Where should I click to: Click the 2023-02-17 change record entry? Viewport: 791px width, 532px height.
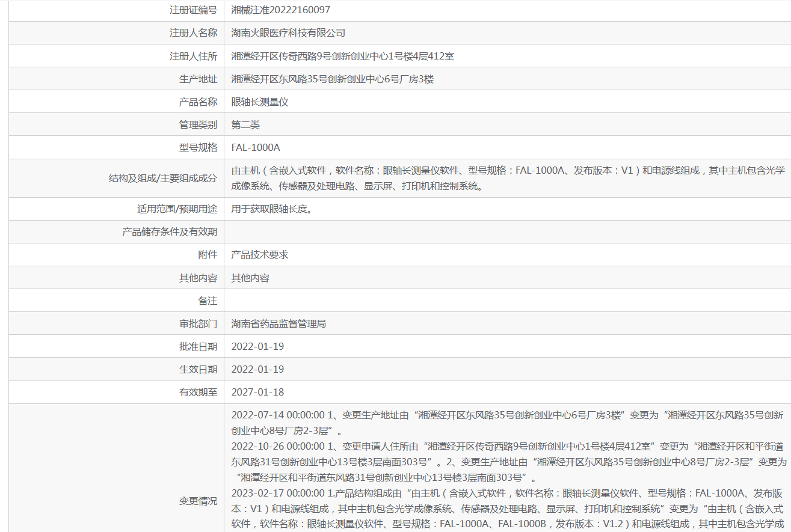(508, 509)
